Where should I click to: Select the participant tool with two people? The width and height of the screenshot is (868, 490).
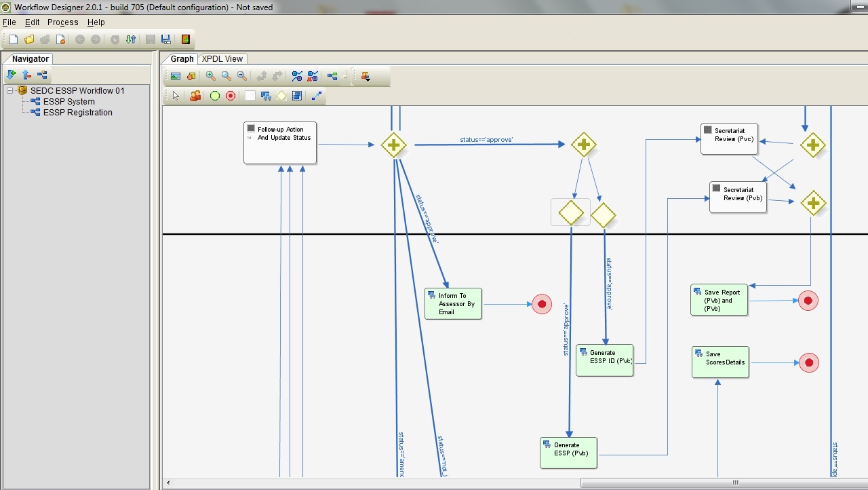click(x=195, y=96)
